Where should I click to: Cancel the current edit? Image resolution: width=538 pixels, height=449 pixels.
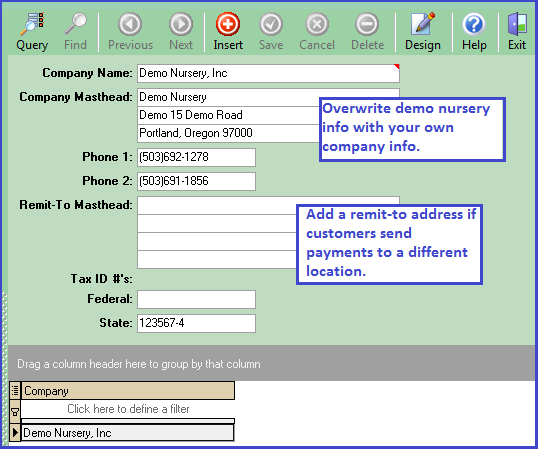point(317,32)
